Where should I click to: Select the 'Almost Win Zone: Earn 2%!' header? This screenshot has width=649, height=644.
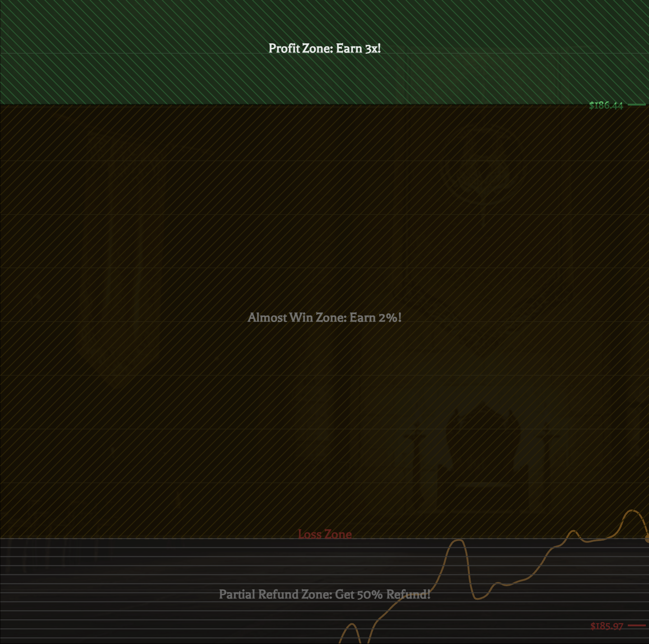[x=324, y=317]
